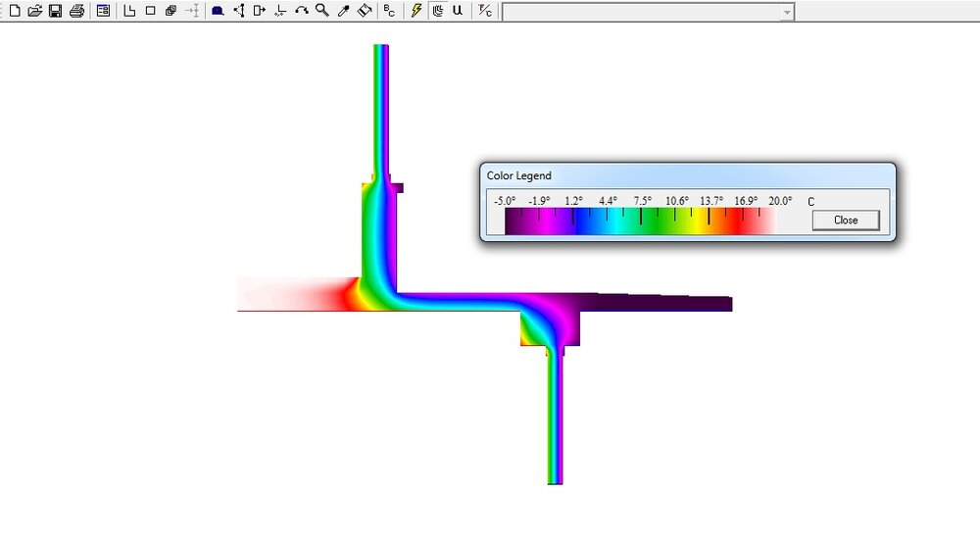Show U-factors with the U icon

tap(457, 11)
